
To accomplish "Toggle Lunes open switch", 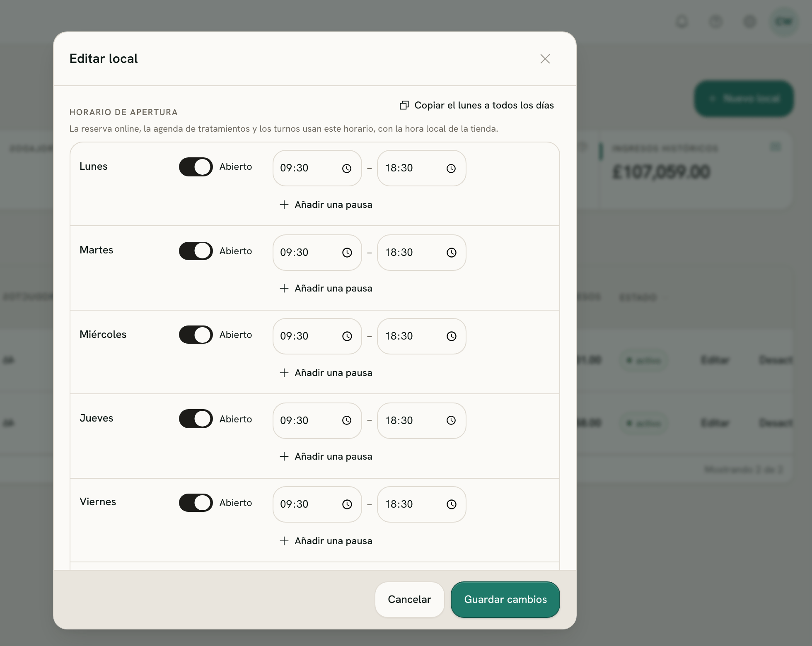I will 196,167.
